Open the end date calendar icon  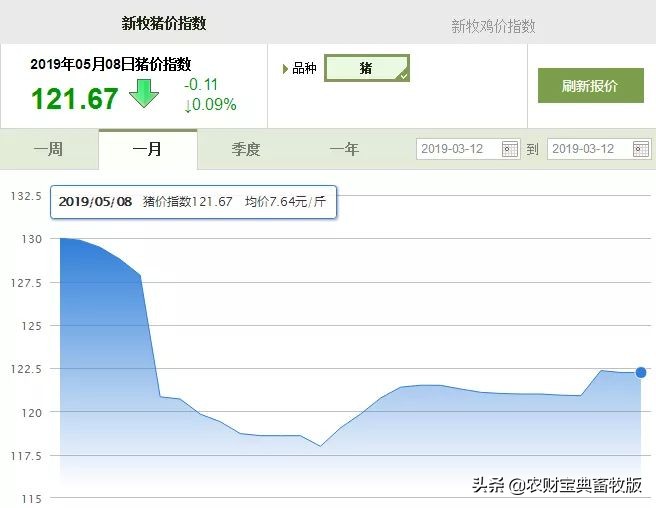(x=641, y=149)
